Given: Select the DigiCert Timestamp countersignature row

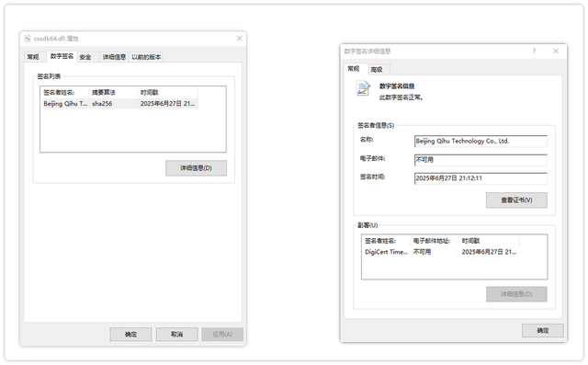Looking at the screenshot, I should pyautogui.click(x=441, y=252).
